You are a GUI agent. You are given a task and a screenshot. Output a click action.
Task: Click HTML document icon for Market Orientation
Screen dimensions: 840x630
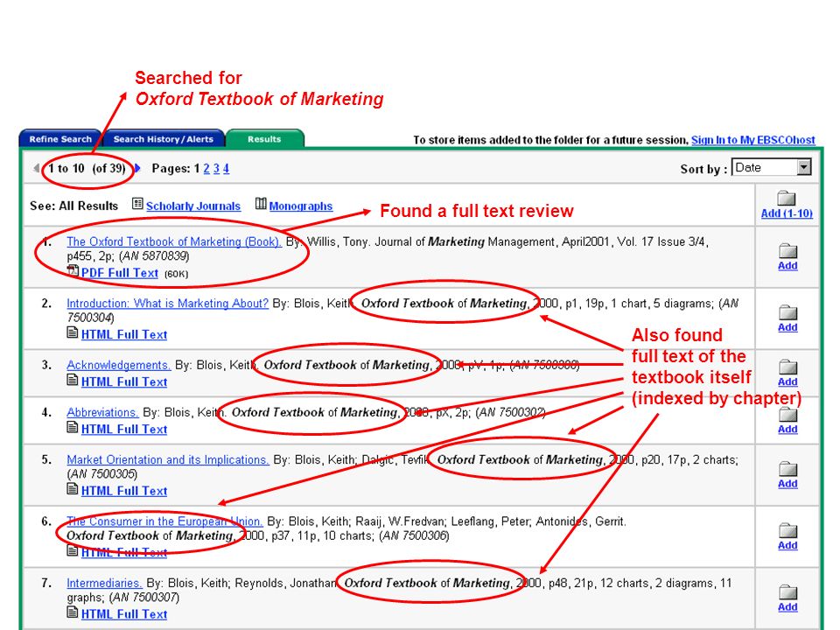pyautogui.click(x=73, y=489)
